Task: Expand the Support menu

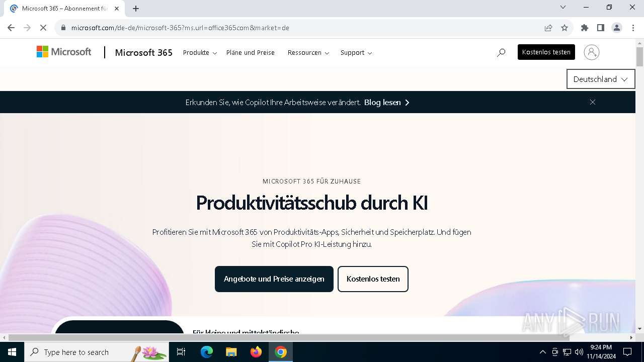Action: [x=356, y=52]
